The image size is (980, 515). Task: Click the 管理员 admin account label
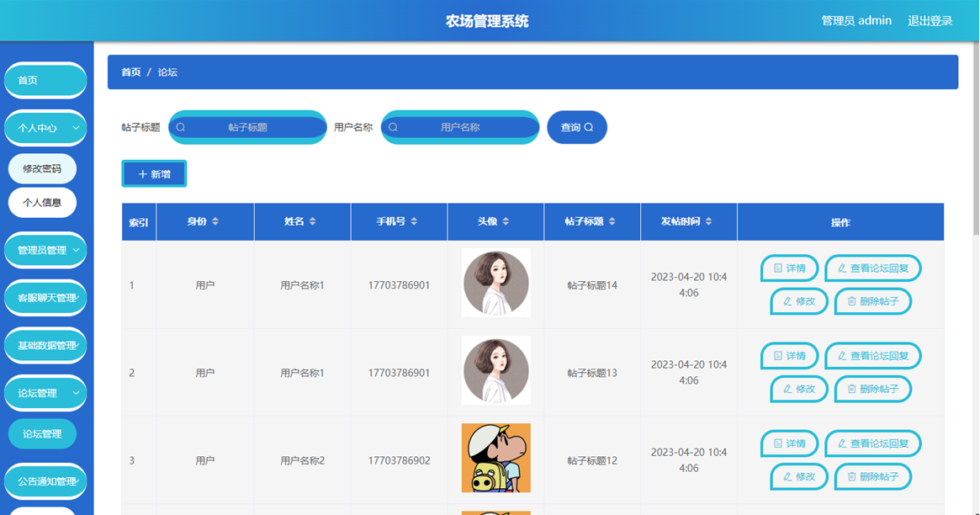tap(856, 21)
